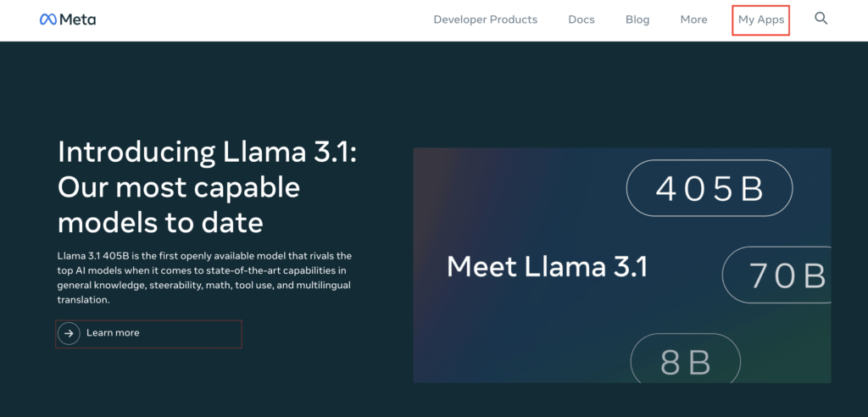Click the Meet Llama 3.1 banner text
The image size is (868, 417).
(547, 266)
